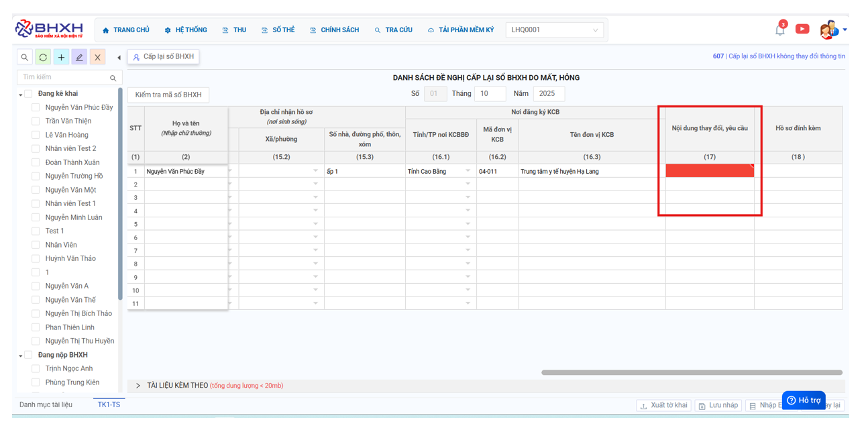Select the Trịnh Ngọc Anh checkbox

pos(36,369)
